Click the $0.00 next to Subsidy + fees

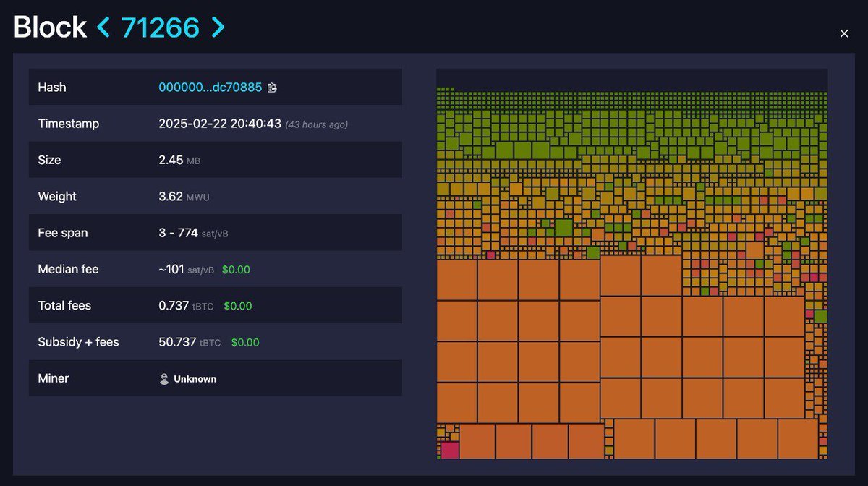245,342
